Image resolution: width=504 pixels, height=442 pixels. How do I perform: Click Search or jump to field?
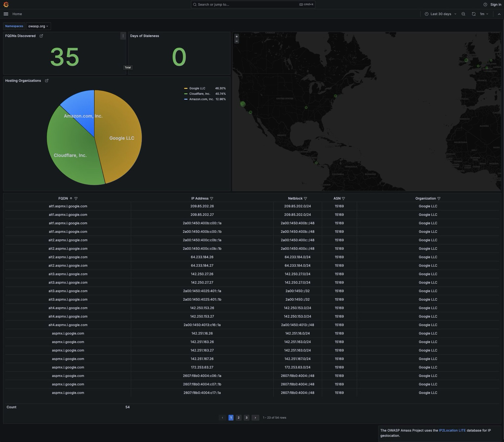point(253,5)
